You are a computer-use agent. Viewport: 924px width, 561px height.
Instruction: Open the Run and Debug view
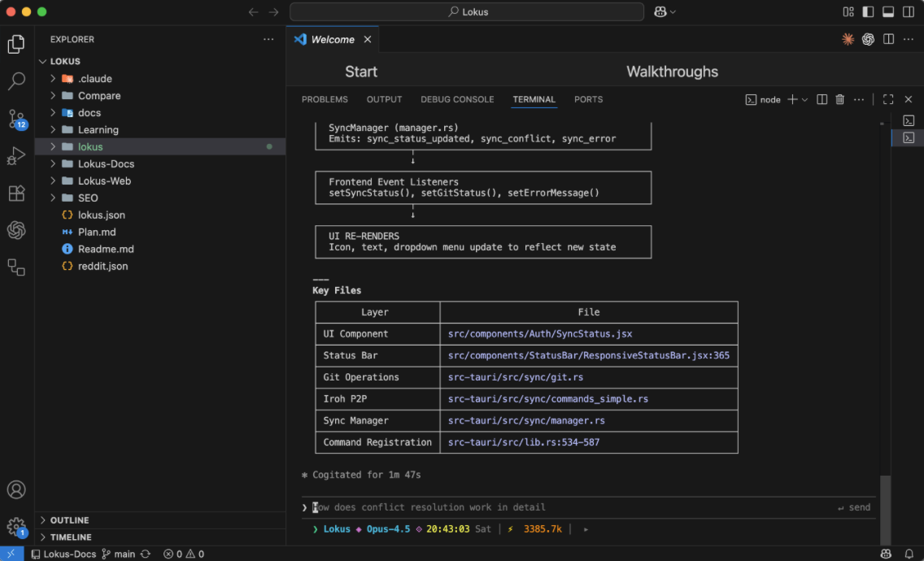coord(16,156)
